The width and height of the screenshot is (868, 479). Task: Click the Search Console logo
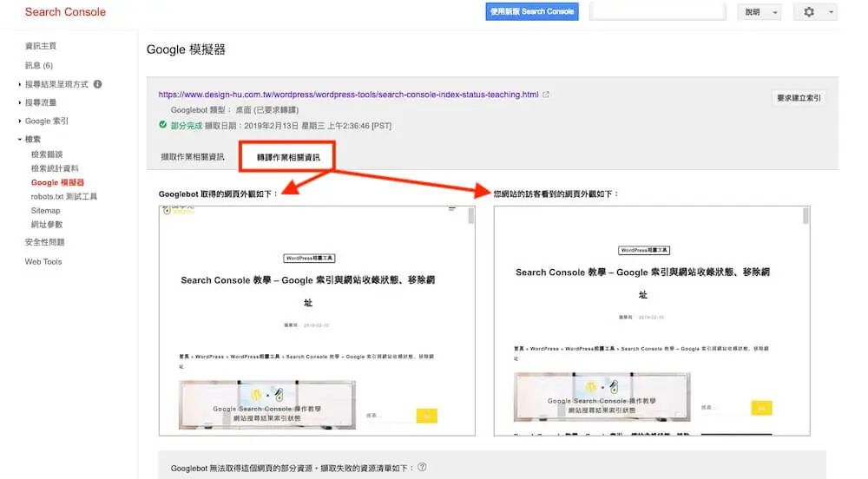click(65, 11)
